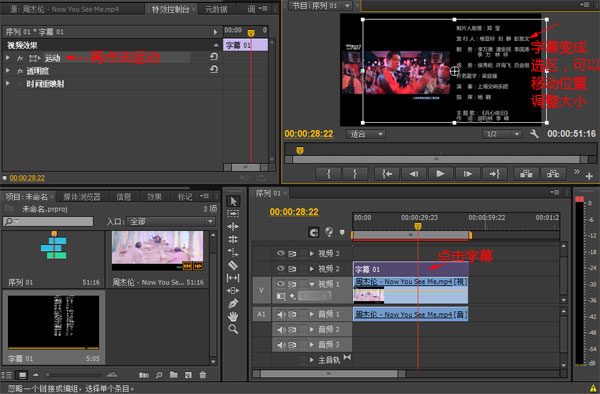This screenshot has height=394, width=600.
Task: Expand the 时间重映射 effect properties
Action: (x=8, y=83)
